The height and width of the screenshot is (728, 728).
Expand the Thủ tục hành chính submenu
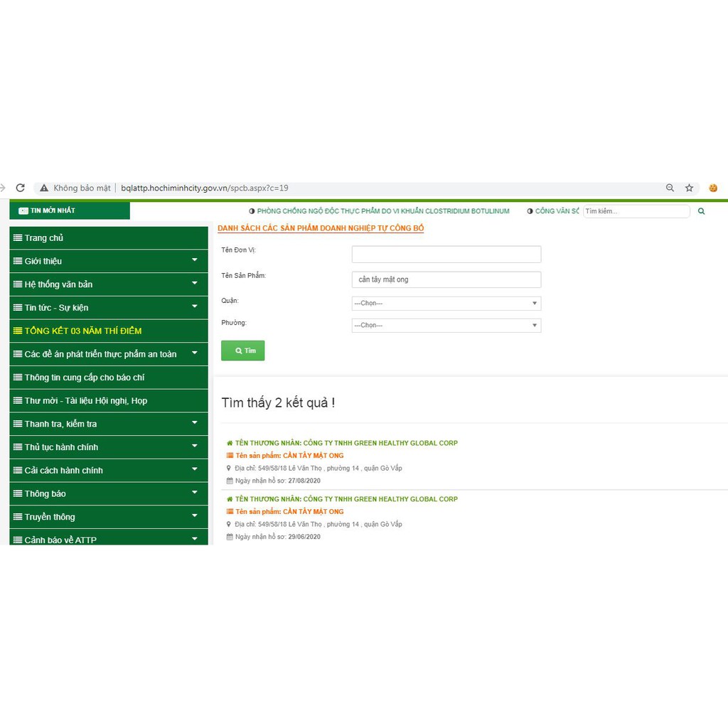coord(195,446)
